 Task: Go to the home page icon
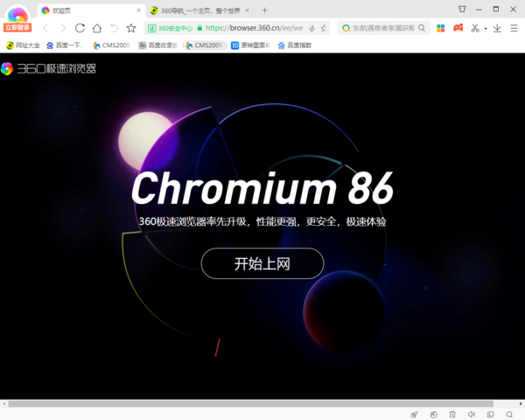tap(97, 28)
